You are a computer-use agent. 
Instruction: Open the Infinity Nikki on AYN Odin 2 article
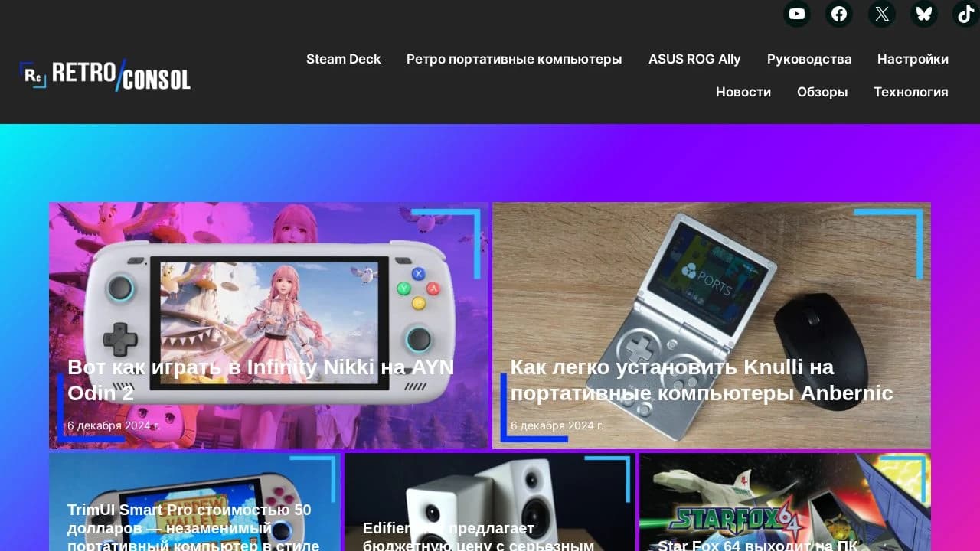point(260,380)
